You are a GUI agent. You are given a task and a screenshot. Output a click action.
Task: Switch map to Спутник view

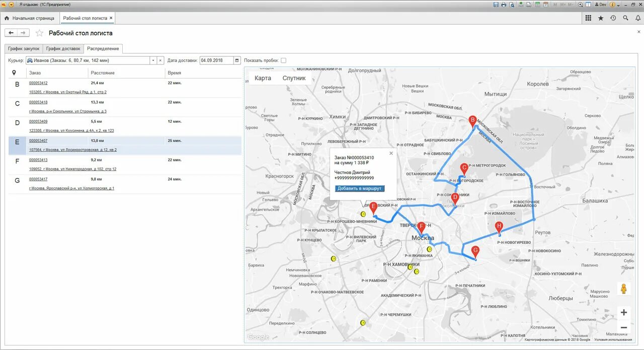click(294, 78)
